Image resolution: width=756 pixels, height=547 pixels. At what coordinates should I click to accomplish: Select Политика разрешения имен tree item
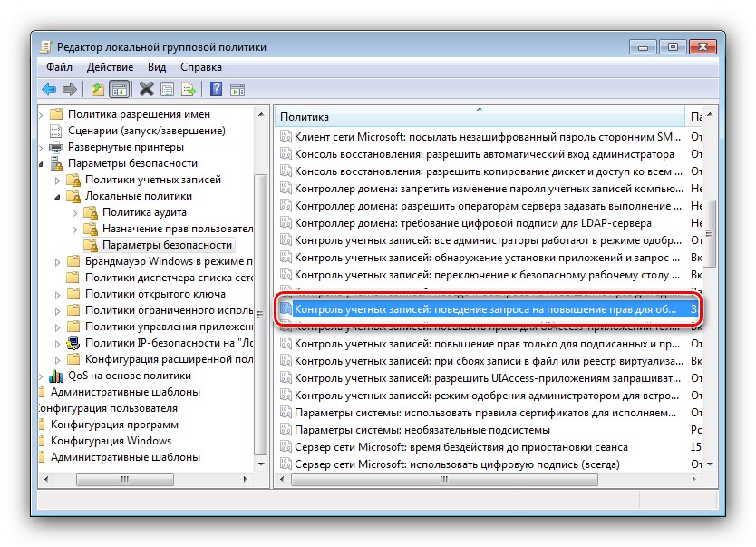point(139,114)
